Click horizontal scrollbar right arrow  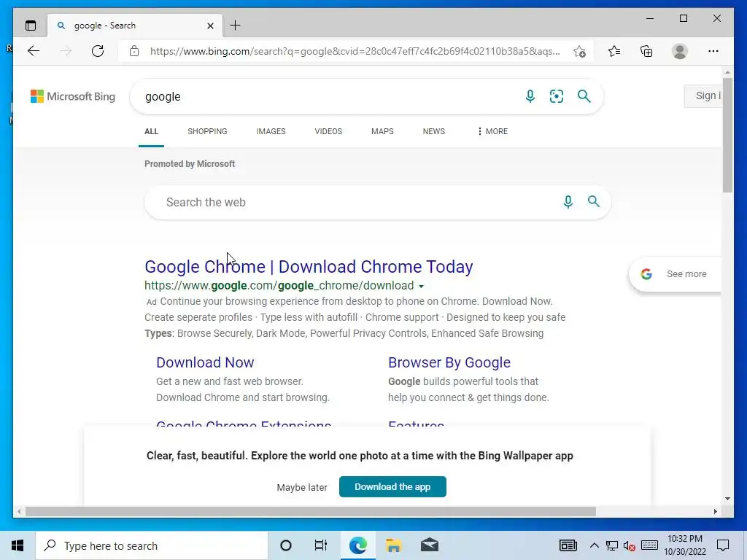(715, 511)
